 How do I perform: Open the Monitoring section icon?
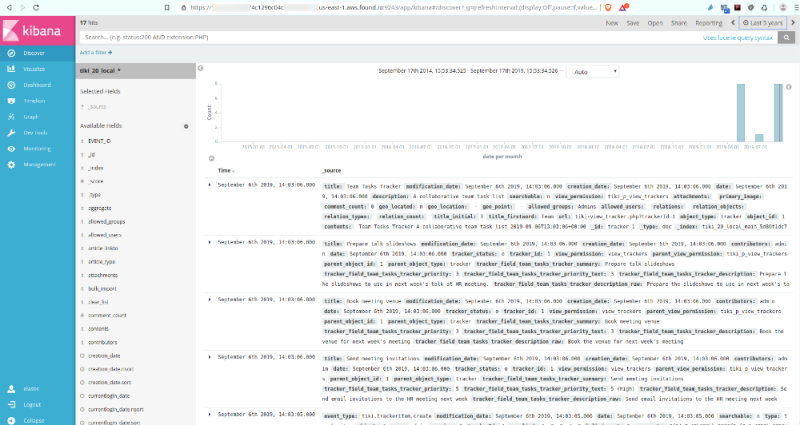(11, 148)
